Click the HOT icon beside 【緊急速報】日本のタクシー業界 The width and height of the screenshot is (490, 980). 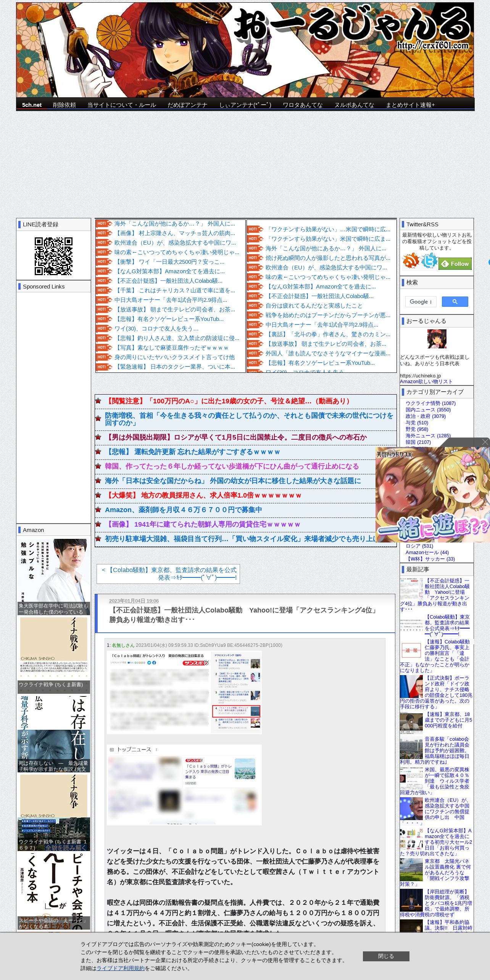[104, 367]
